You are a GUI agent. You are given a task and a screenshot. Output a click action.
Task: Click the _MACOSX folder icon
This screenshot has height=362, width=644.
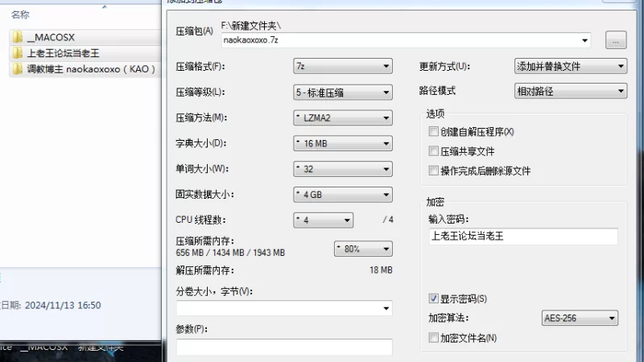coord(17,37)
